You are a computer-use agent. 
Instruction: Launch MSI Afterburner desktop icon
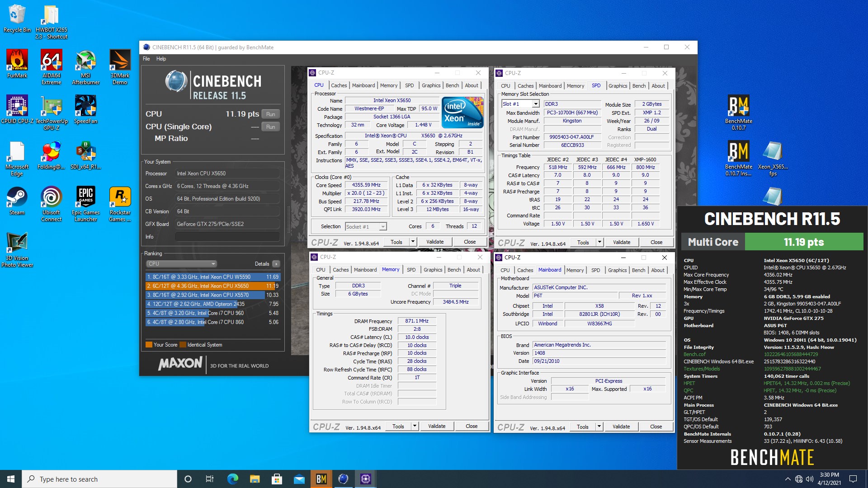tap(85, 67)
